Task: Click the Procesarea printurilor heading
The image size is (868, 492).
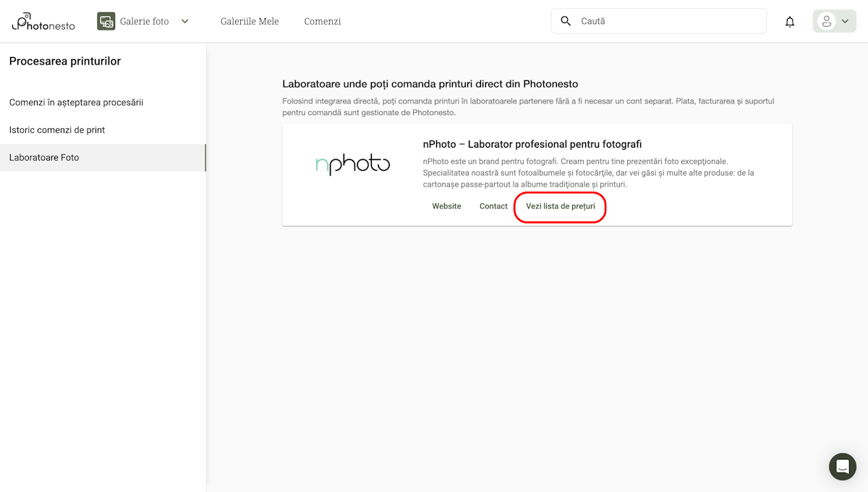Action: coord(65,61)
